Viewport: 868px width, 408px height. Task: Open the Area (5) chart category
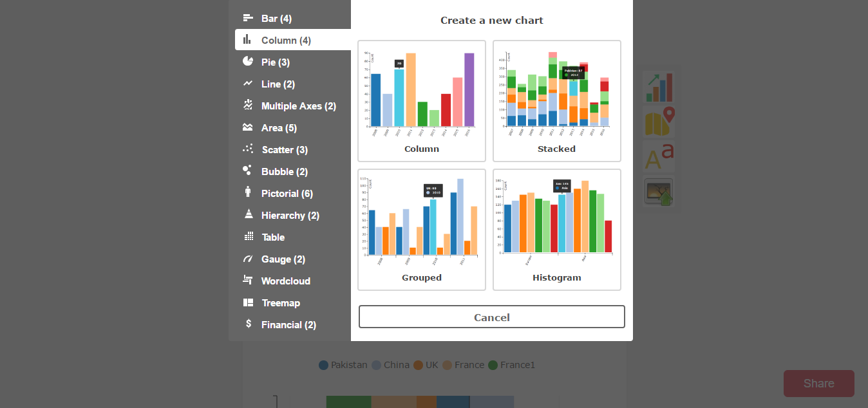(279, 128)
